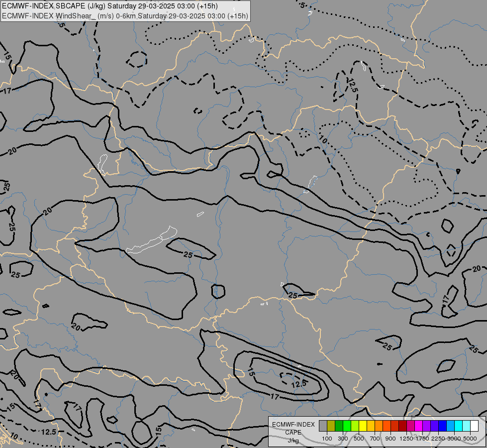Select the white swatch ending the legend
Image resolution: width=487 pixels, height=448 pixels.
point(474,426)
